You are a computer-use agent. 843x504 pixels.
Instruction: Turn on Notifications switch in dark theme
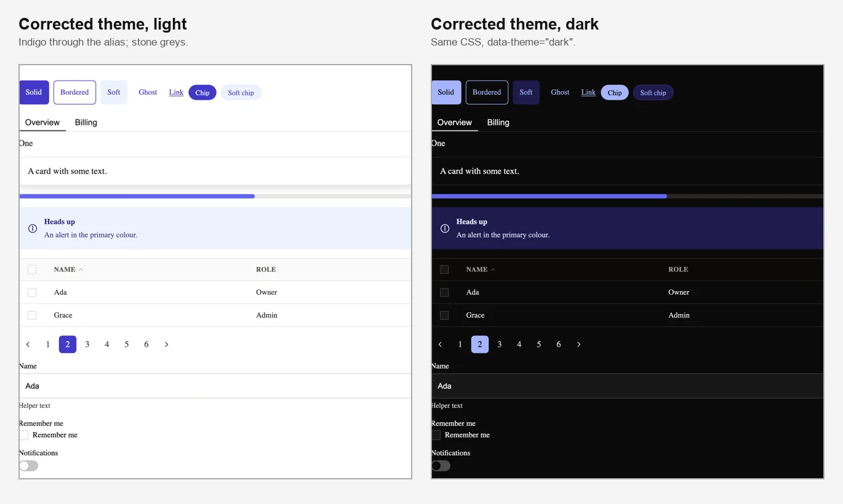tap(441, 466)
